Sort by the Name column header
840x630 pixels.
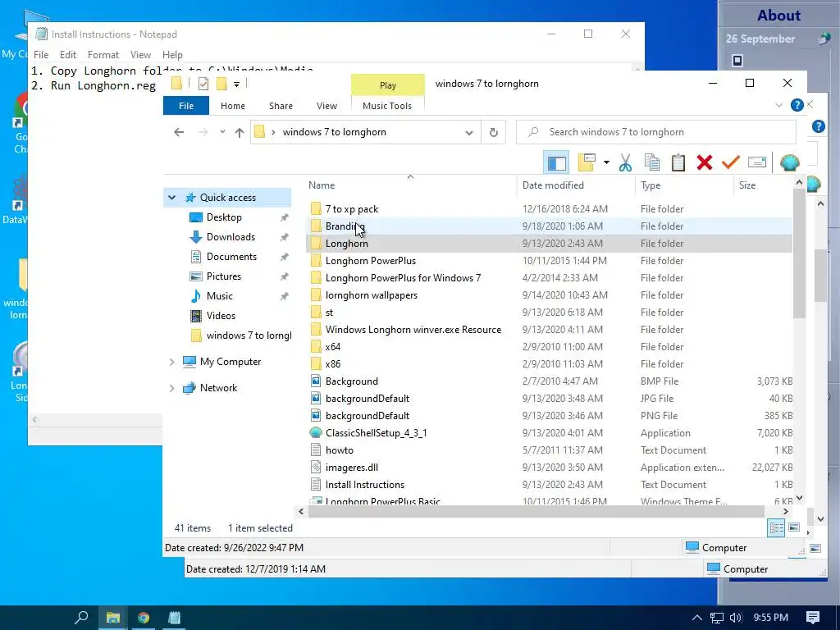[x=322, y=185]
